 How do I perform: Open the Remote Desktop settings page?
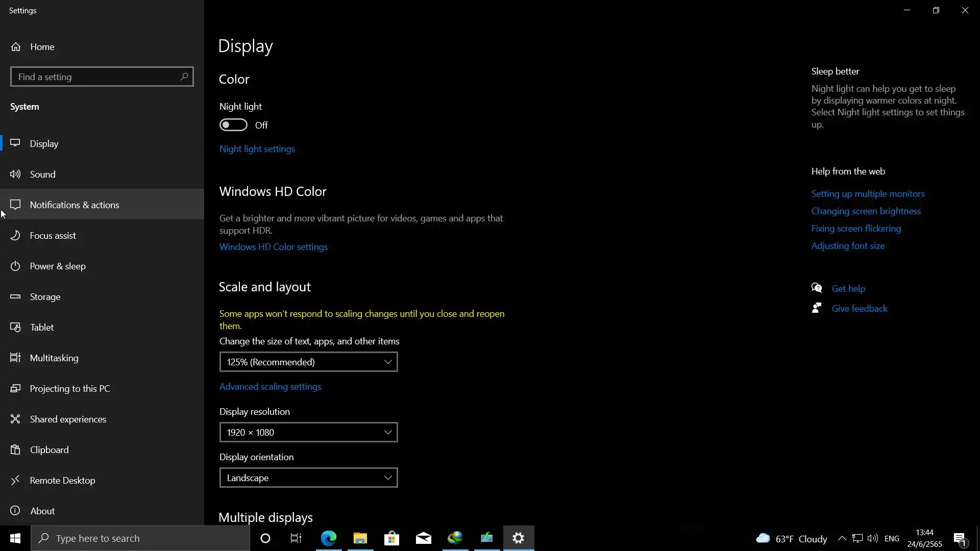(62, 480)
